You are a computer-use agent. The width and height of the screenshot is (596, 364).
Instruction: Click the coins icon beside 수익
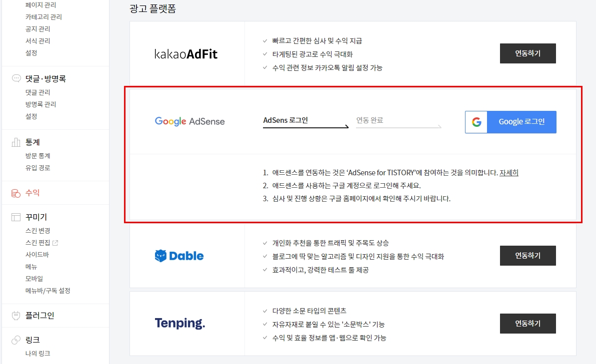16,193
